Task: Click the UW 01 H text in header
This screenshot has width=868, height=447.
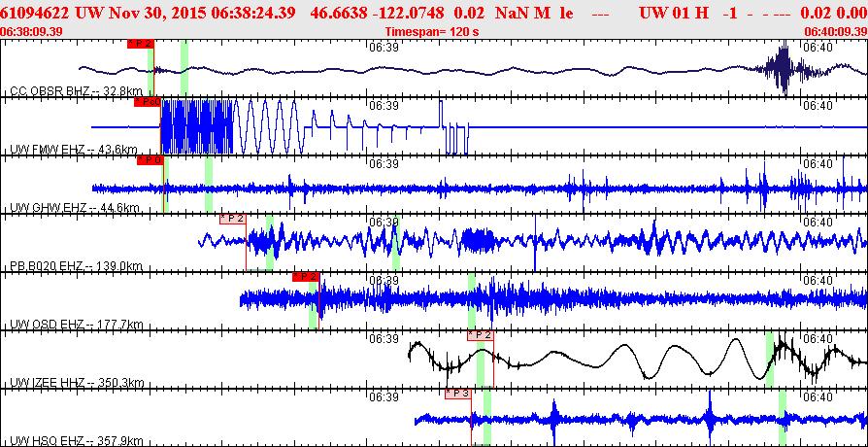Action: coord(674,13)
